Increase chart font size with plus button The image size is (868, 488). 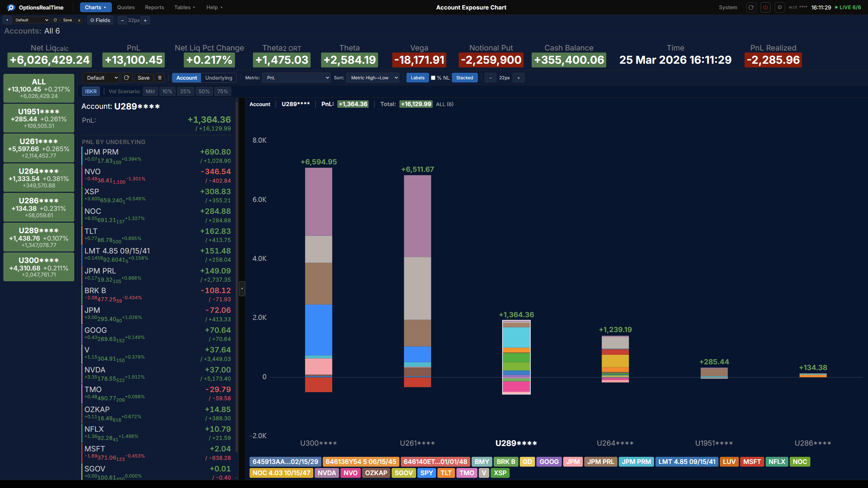[x=518, y=78]
